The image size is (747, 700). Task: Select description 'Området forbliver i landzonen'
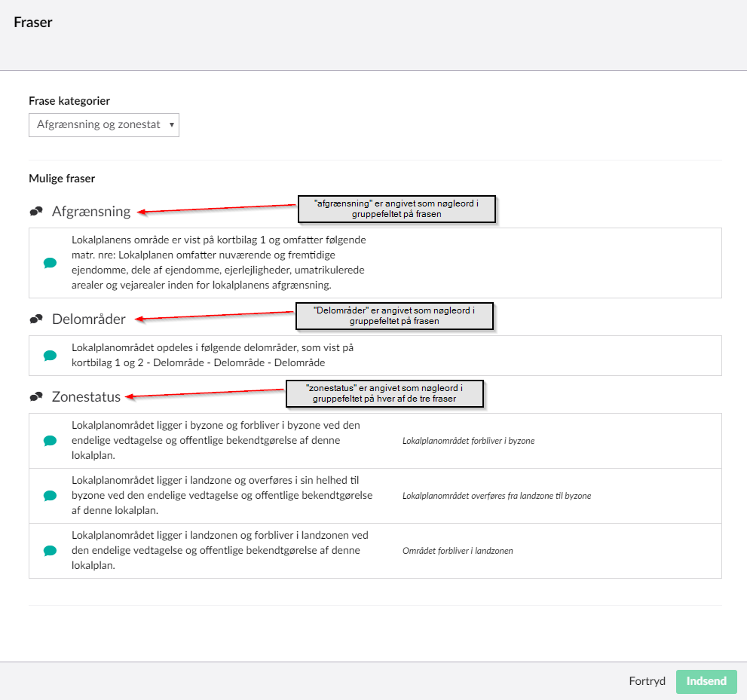pyautogui.click(x=458, y=551)
